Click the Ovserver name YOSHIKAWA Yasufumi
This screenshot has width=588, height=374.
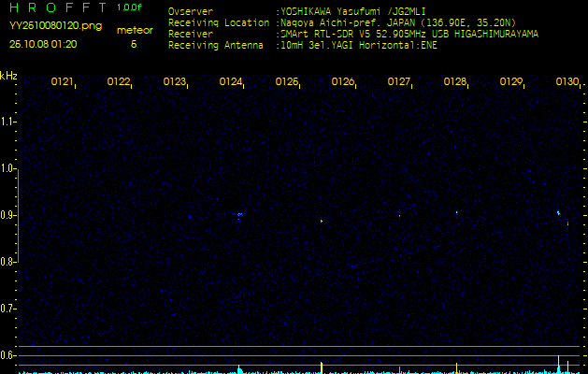click(352, 11)
